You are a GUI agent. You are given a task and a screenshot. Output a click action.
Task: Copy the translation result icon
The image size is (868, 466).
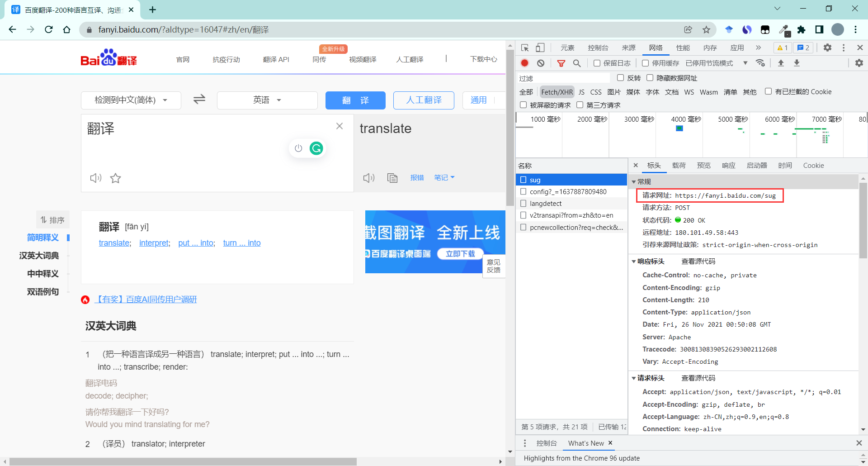392,178
